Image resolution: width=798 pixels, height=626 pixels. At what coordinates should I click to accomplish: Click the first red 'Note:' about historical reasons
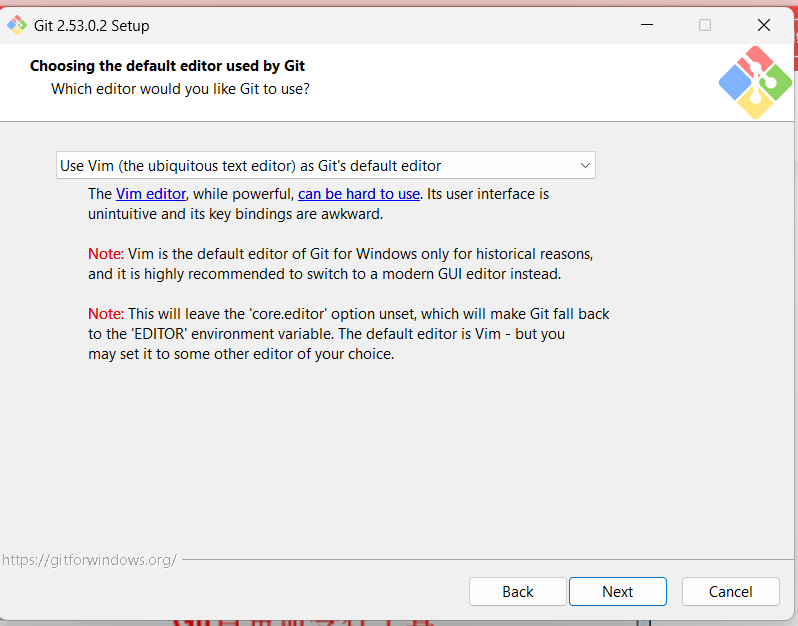point(106,253)
